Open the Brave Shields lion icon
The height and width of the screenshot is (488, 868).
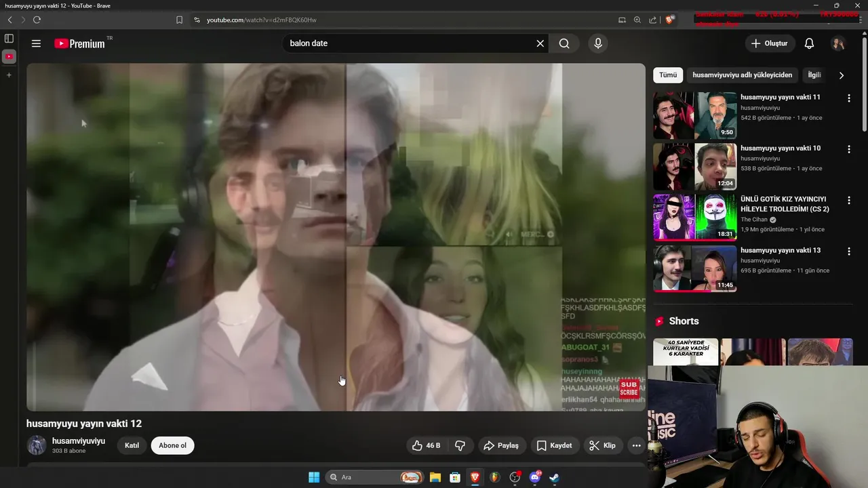[x=670, y=20]
